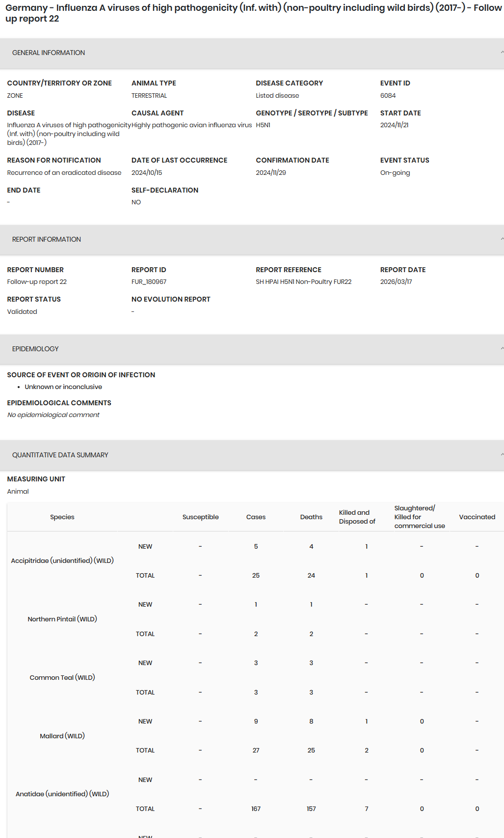Collapse the Report Information section chevron
This screenshot has width=504, height=838.
click(x=501, y=239)
